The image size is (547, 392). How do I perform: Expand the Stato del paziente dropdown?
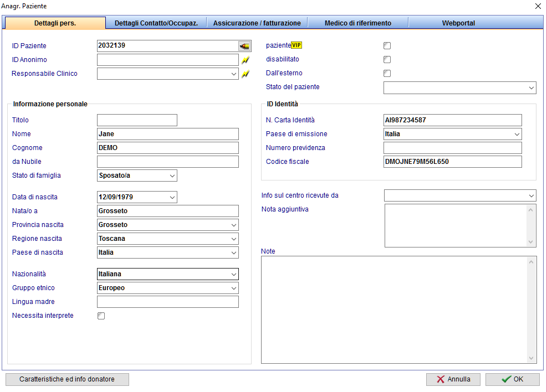tap(531, 88)
